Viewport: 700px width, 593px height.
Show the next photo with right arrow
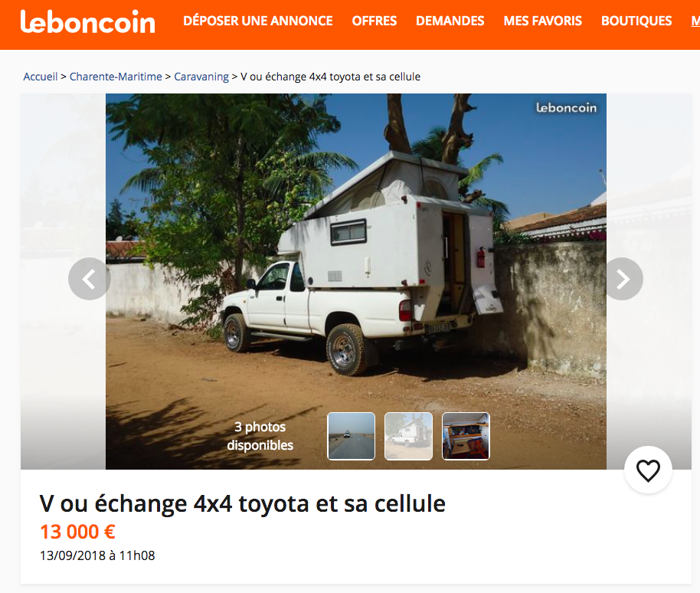tap(623, 279)
